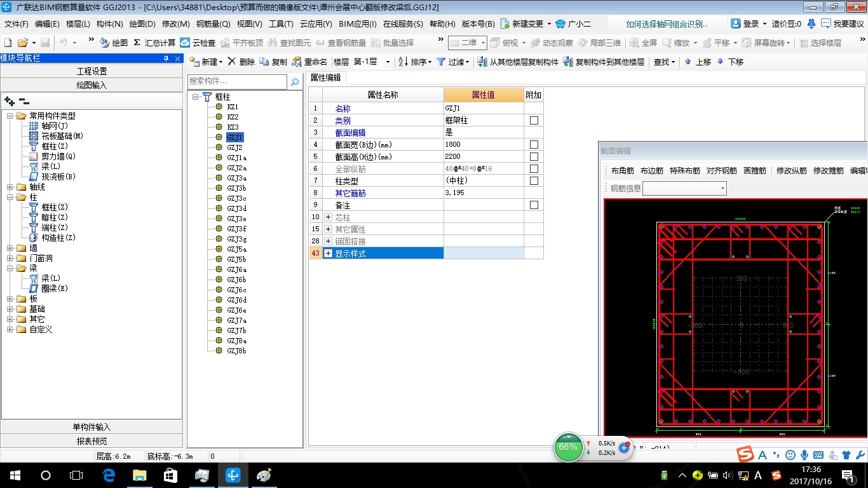Viewport: 868px width, 488px height.
Task: Open 文件(F) menu
Action: tap(17, 24)
